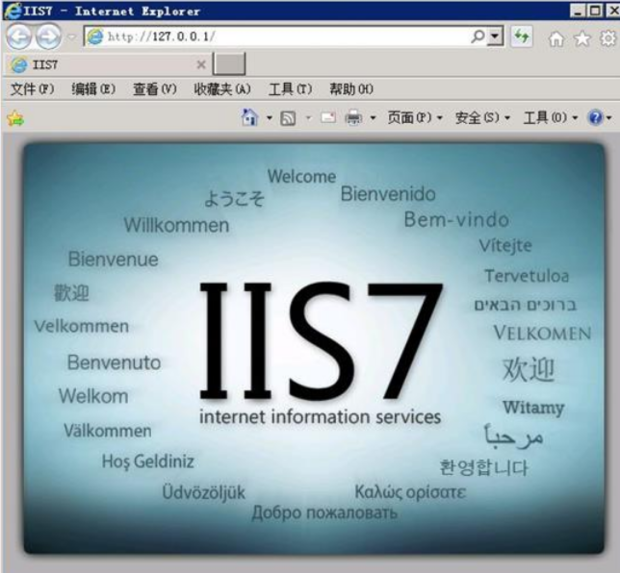Maximize the Internet Explorer window
620x573 pixels.
[x=595, y=10]
